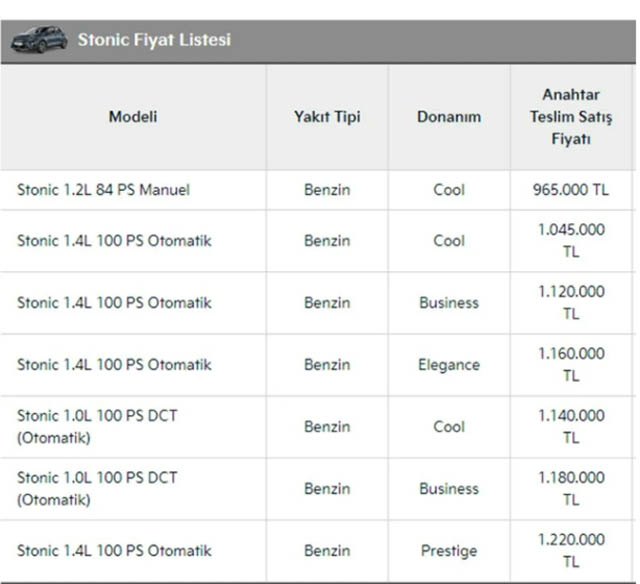Screen dimensions: 640x584
Task: Select Cool trim in the 1.2L Manuel row
Action: 449,189
